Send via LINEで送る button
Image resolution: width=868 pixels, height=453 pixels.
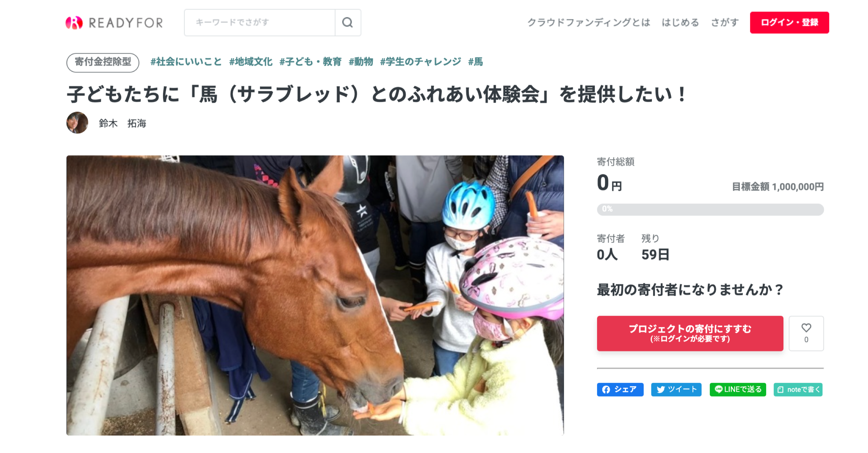pos(738,389)
